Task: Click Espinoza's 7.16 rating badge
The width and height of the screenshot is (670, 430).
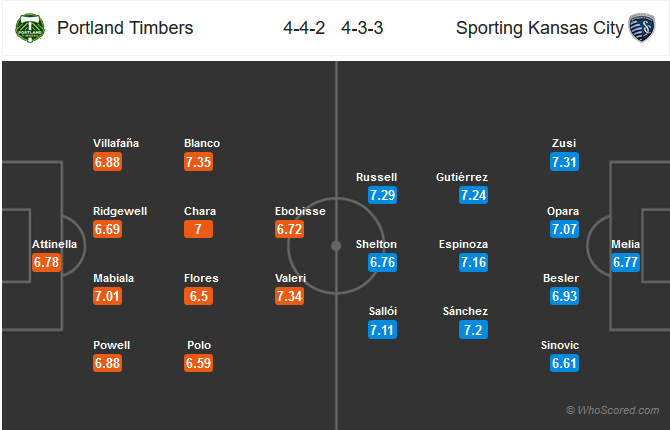Action: (473, 262)
